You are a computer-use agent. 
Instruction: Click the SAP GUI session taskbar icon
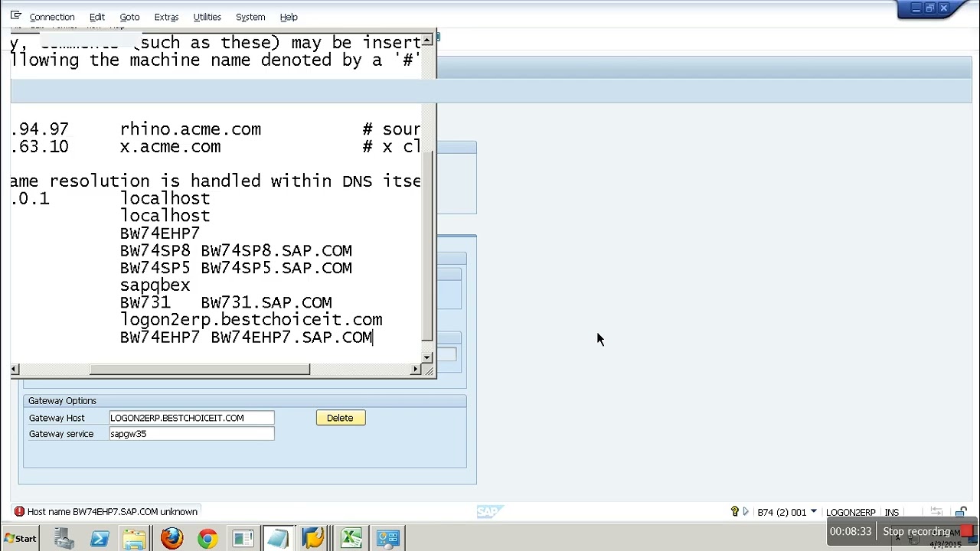[315, 539]
